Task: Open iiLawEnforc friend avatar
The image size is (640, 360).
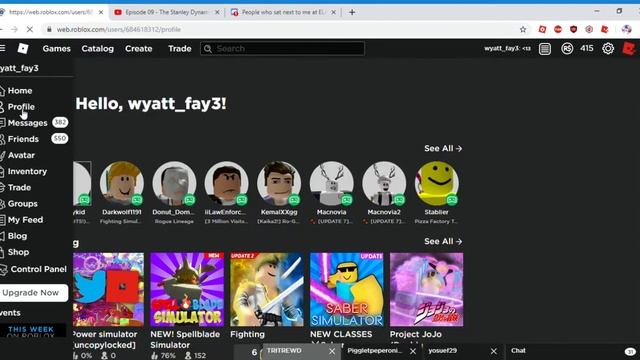Action: point(226,184)
